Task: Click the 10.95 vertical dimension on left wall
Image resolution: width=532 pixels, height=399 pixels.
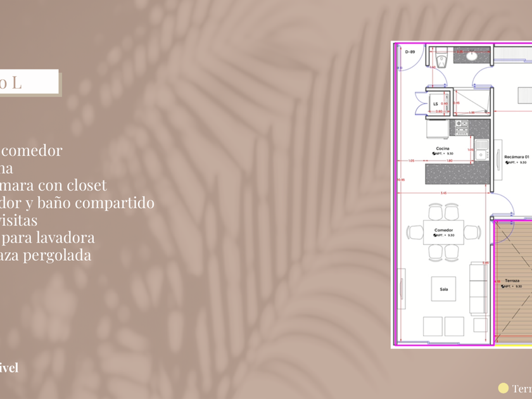Action: [x=401, y=180]
